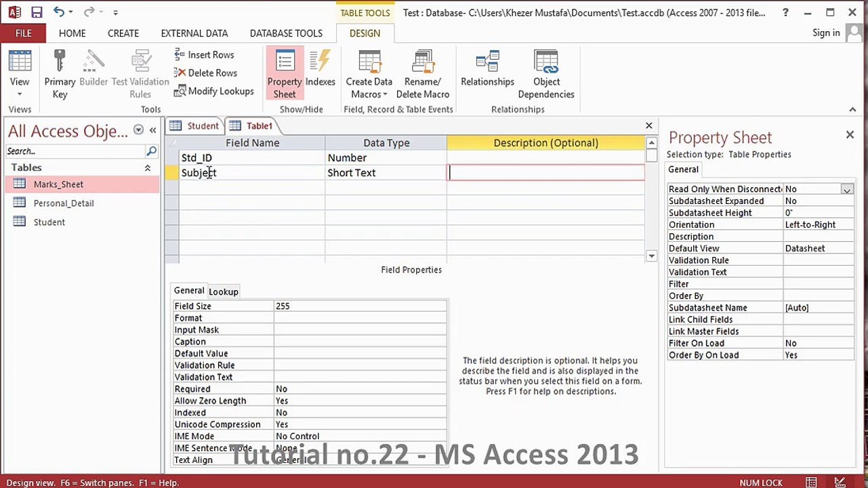Switch to Design view in status bar

pos(841,483)
